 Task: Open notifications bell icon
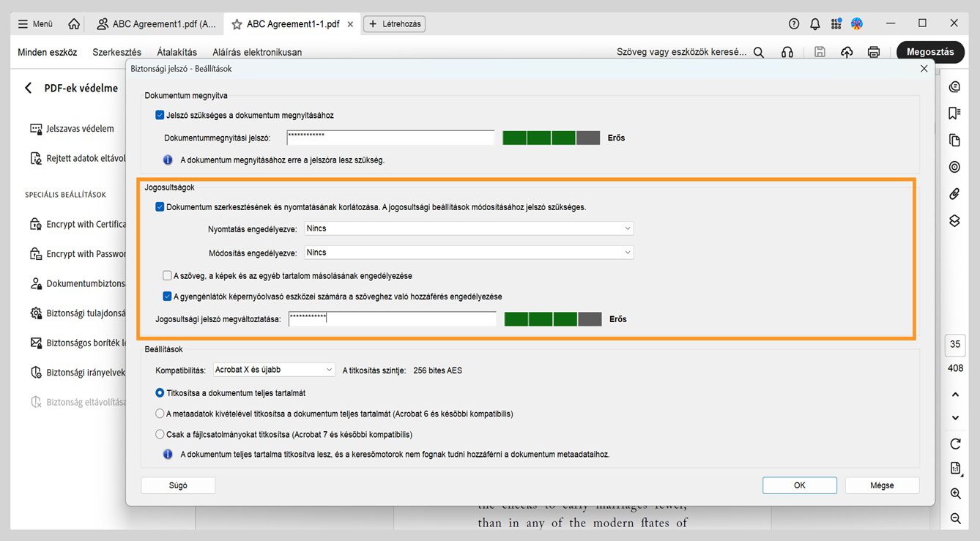(815, 24)
